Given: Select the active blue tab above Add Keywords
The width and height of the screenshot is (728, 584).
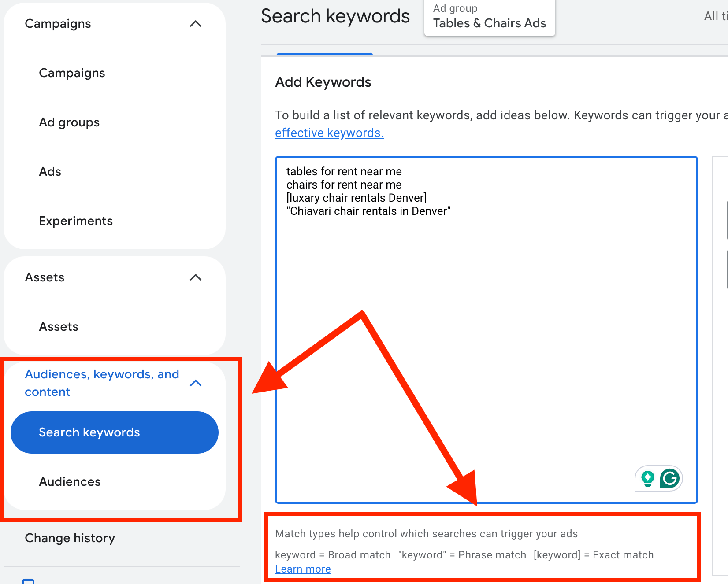Looking at the screenshot, I should [324, 54].
